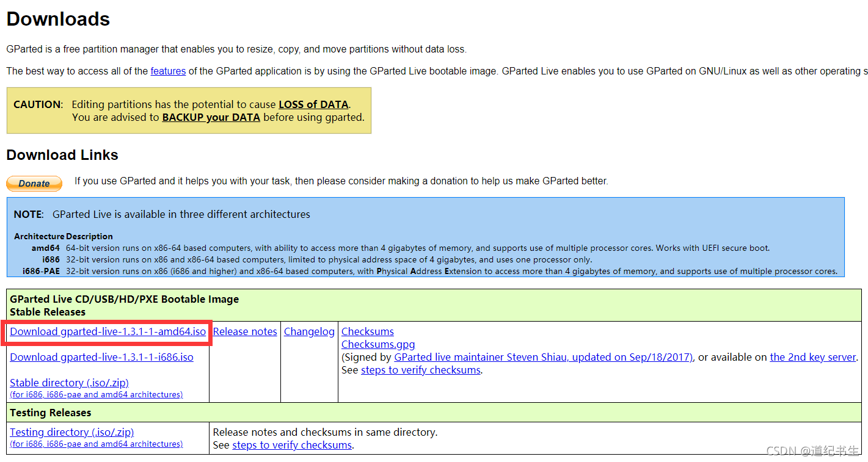This screenshot has width=868, height=462.
Task: Open the 2nd key server link
Action: [x=813, y=357]
